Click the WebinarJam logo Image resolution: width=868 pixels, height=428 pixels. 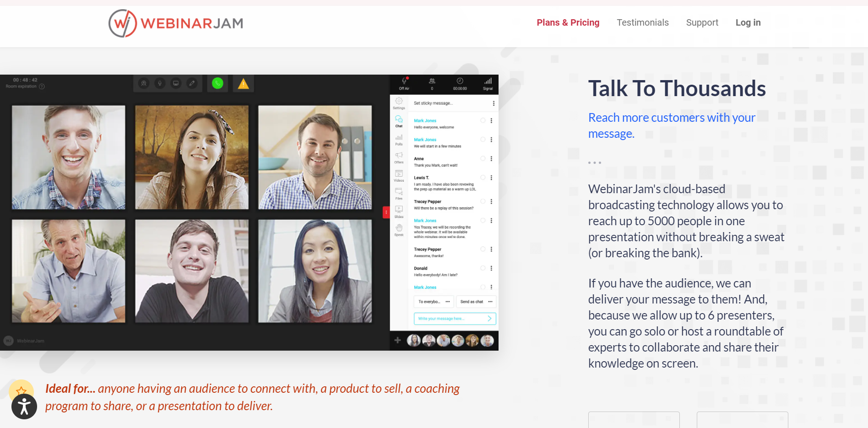(x=176, y=23)
